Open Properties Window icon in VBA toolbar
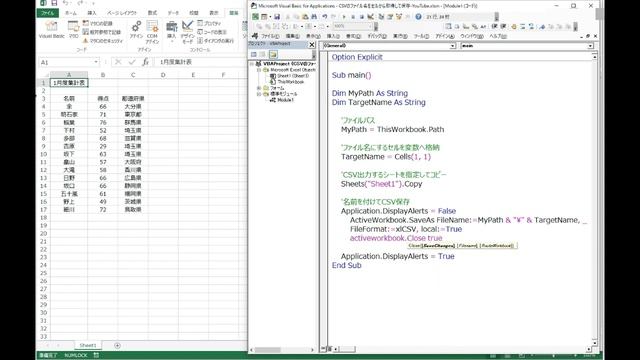Viewport: 640px width, 360px height. click(x=390, y=17)
